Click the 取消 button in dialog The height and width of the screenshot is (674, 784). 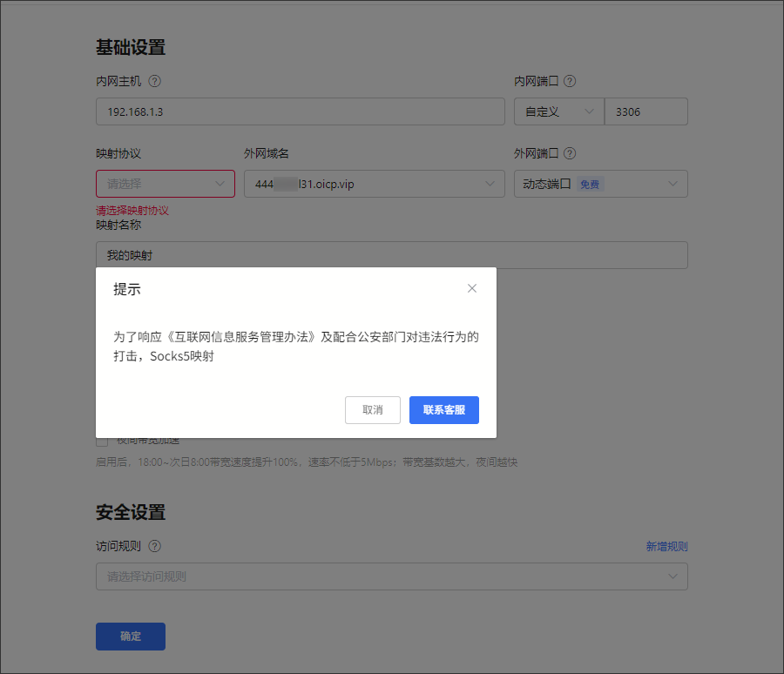(x=373, y=410)
